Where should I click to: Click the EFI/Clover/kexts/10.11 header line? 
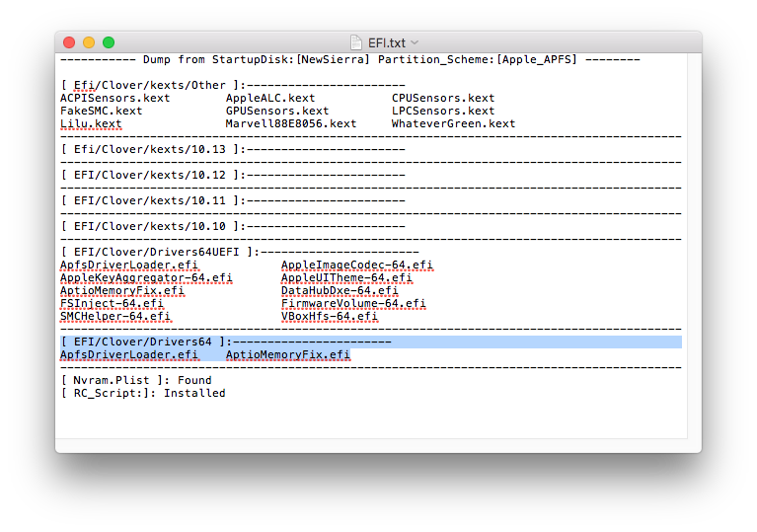233,200
